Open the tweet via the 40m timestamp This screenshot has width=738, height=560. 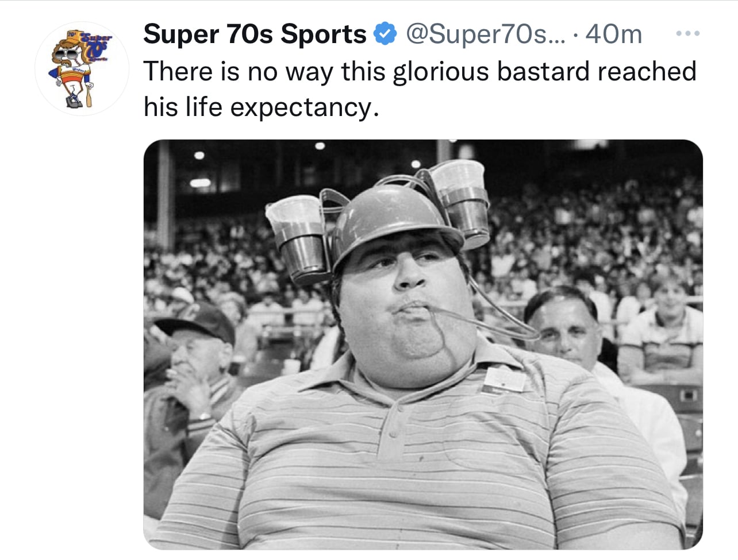click(x=613, y=34)
